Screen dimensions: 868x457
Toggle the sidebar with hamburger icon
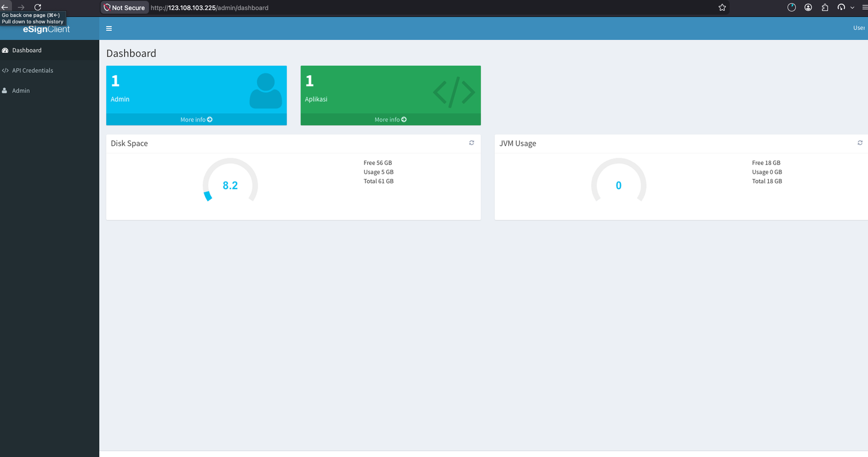tap(109, 29)
